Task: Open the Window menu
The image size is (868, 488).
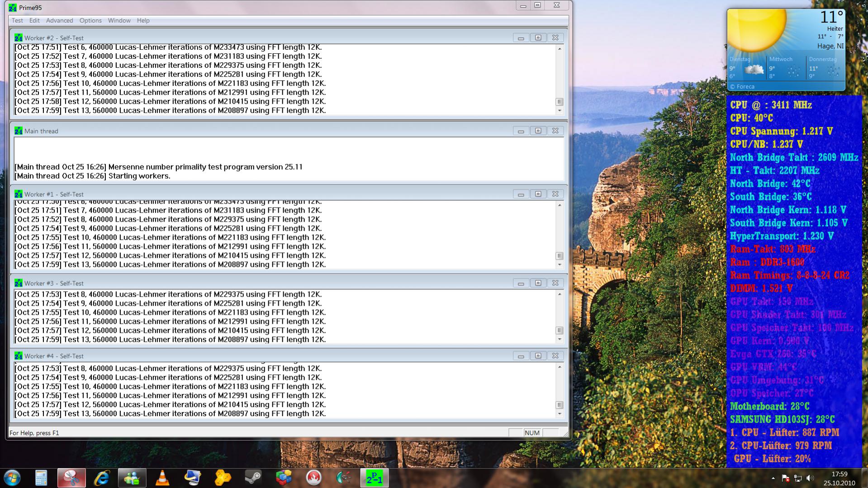Action: 119,20
